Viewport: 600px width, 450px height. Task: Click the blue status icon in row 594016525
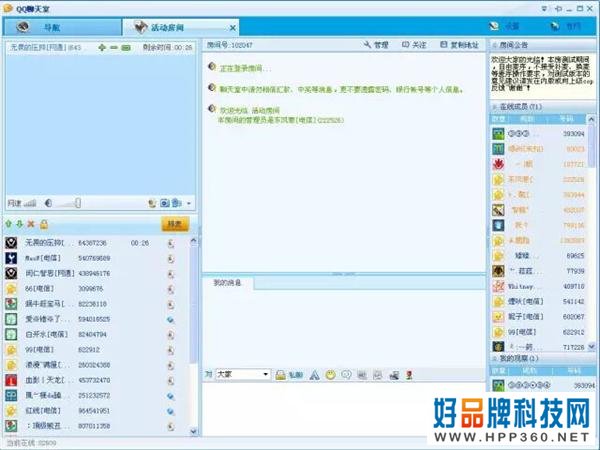[x=171, y=320]
